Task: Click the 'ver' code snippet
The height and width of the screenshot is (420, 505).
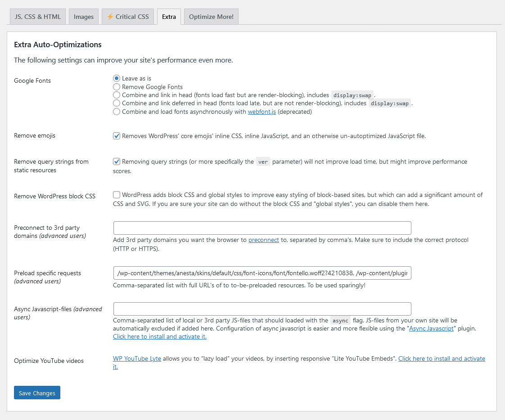Action: pyautogui.click(x=263, y=162)
